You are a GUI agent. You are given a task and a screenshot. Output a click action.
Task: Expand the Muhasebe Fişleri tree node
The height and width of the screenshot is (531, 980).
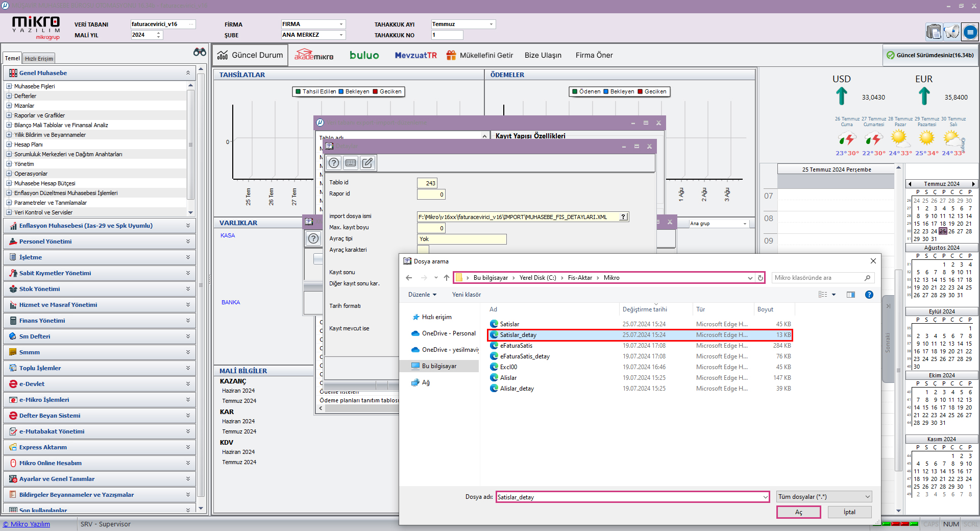click(x=9, y=86)
